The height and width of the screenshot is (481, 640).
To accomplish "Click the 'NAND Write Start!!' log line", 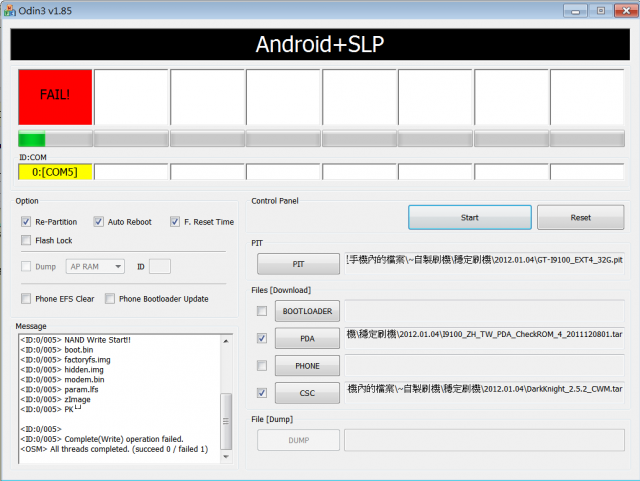I will [x=76, y=340].
